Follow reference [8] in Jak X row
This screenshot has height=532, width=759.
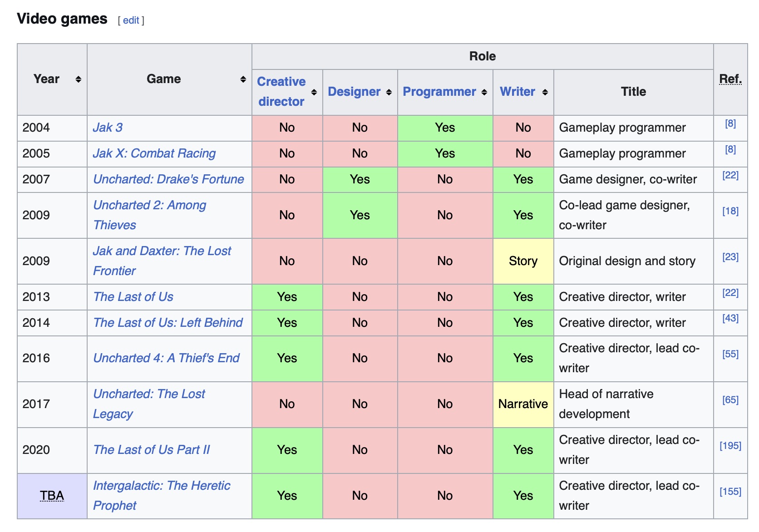point(730,149)
